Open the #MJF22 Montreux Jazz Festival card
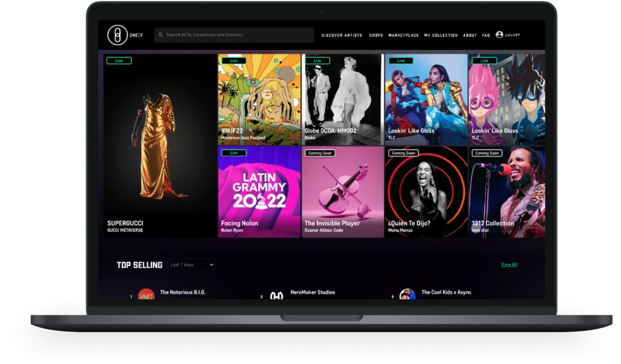Viewport: 621px width, 364px height. pos(259,99)
